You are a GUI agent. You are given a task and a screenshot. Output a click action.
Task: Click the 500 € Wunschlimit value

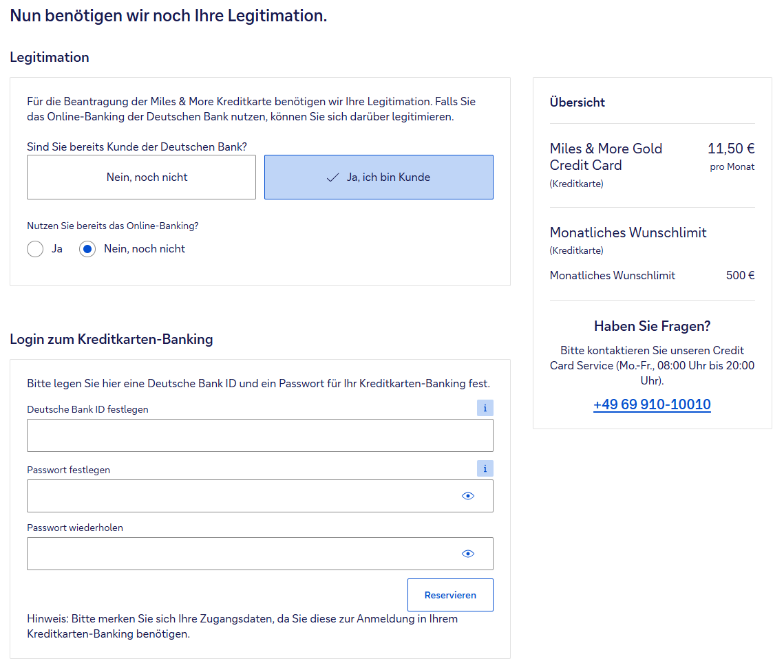coord(740,276)
